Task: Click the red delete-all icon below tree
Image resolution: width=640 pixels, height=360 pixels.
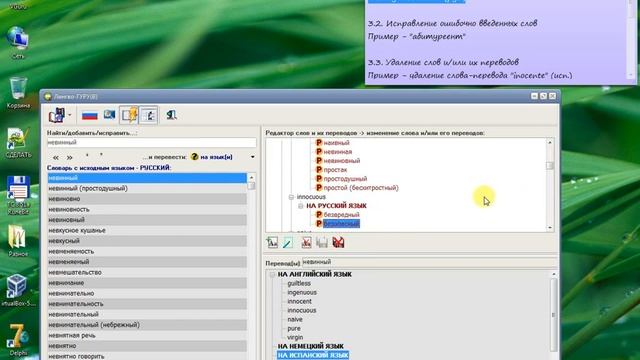Action: (x=338, y=242)
